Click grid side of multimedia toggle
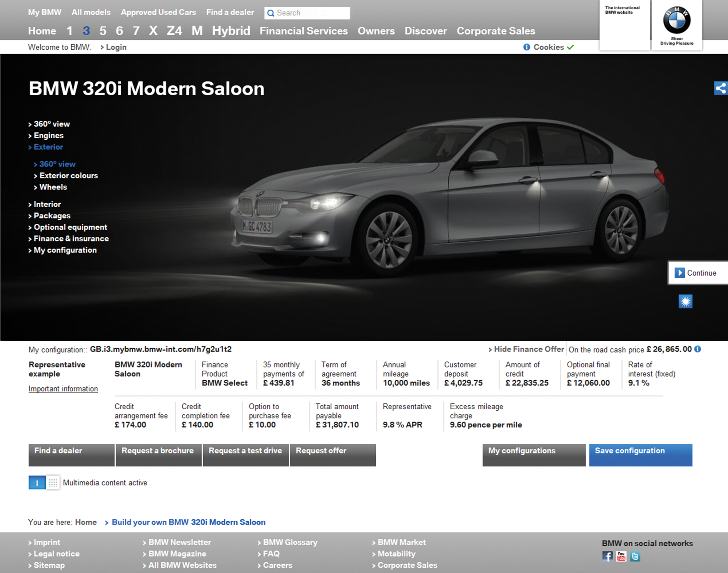This screenshot has width=728, height=573. tap(53, 482)
